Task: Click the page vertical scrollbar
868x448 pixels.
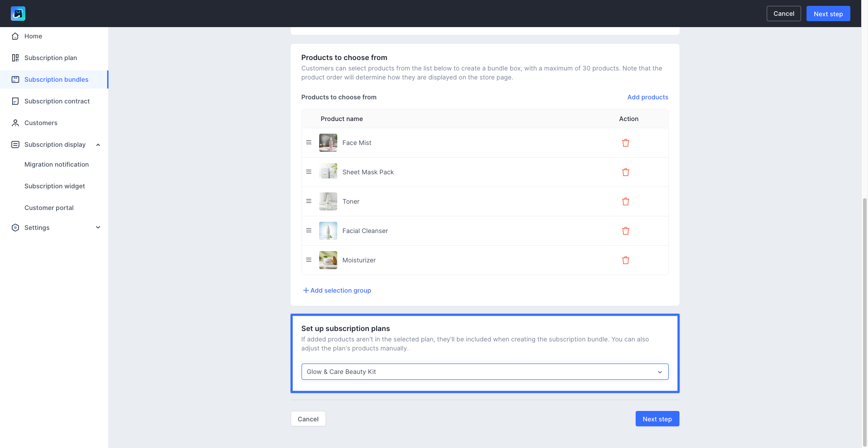Action: coord(864,316)
